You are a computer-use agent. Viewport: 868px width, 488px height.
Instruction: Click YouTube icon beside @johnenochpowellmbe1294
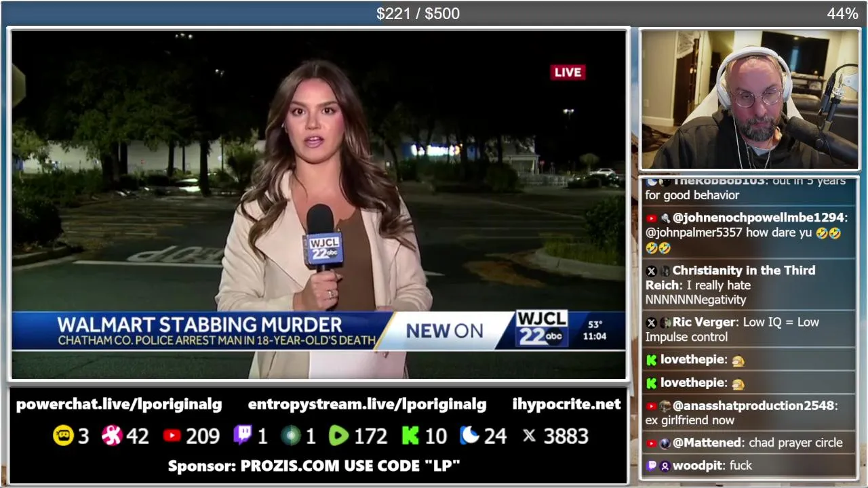(x=651, y=218)
